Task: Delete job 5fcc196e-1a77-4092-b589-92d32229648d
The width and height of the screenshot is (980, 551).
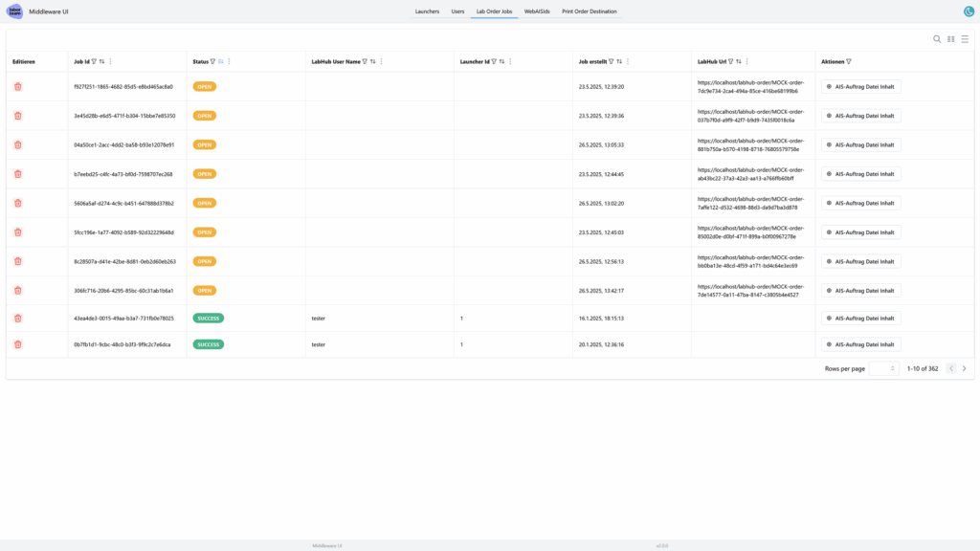Action: [18, 232]
